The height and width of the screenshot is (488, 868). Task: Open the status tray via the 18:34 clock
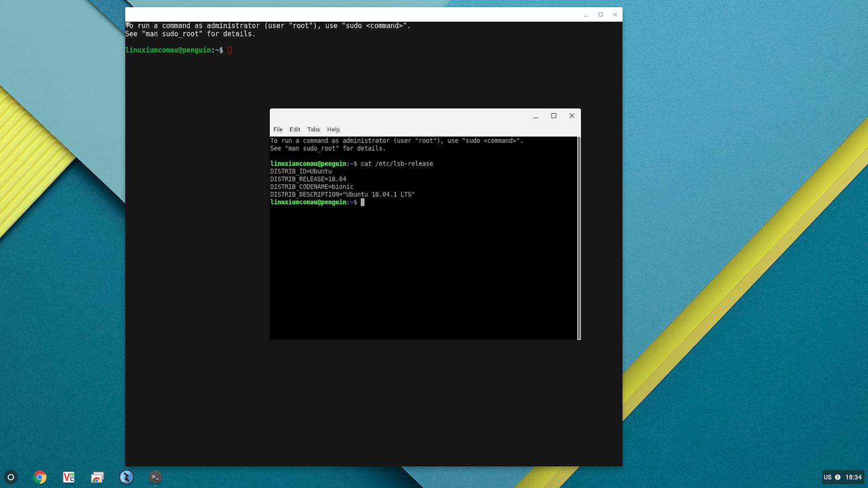coord(853,477)
